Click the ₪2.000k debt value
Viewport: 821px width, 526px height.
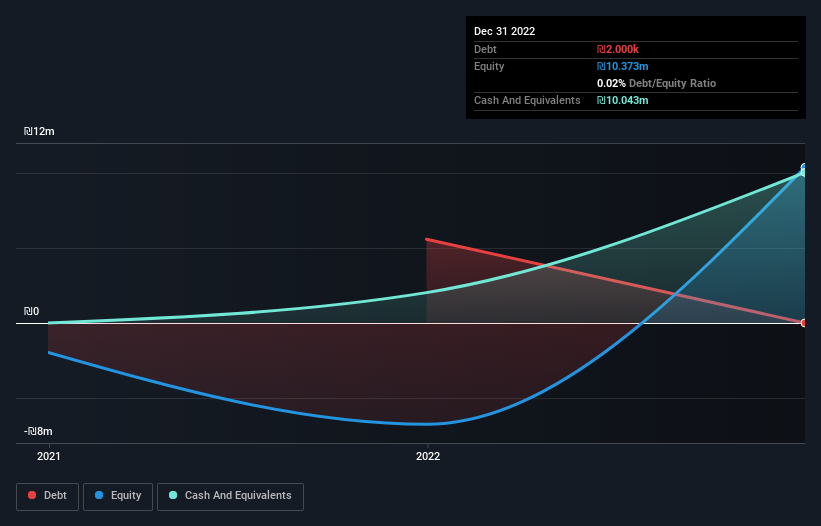617,49
